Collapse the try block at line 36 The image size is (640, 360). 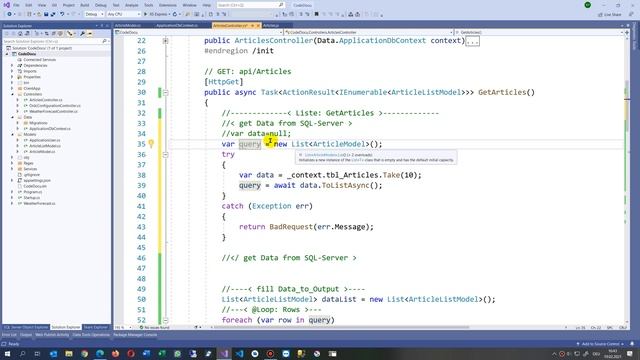point(165,155)
